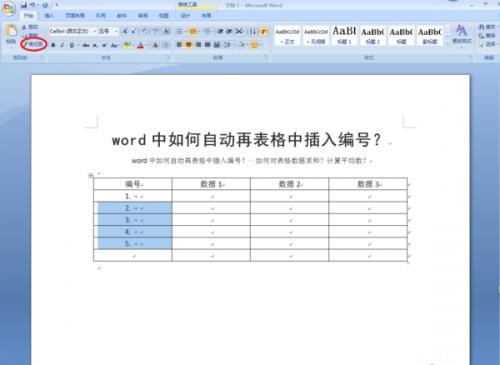Screen dimensions: 500x365
Task: Switch to the 页面布局 ribbon tab
Action: [75, 15]
